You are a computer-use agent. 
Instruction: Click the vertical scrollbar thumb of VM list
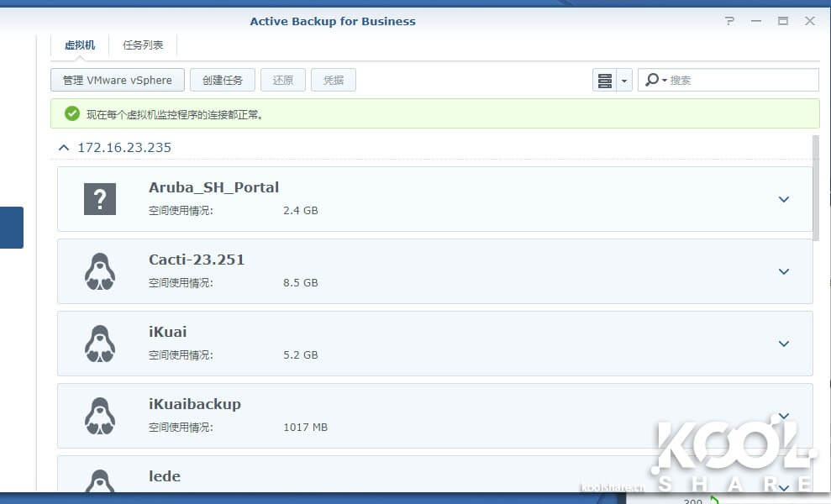coord(816,188)
